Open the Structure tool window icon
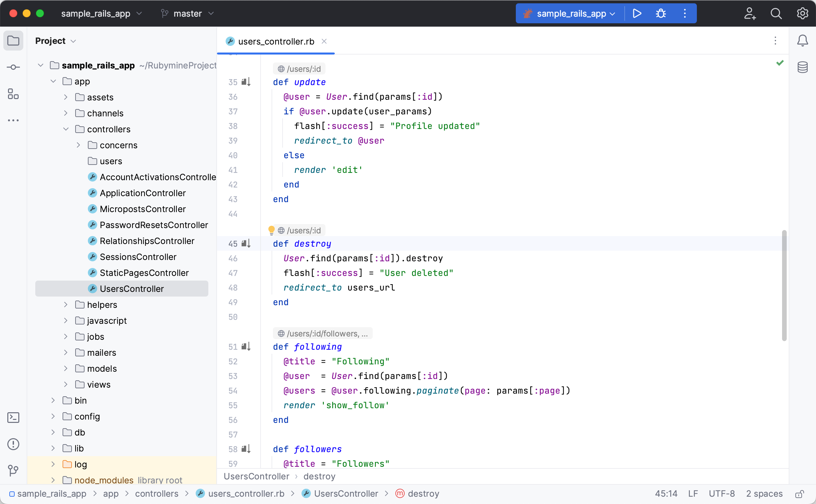This screenshot has width=816, height=504. point(13,94)
